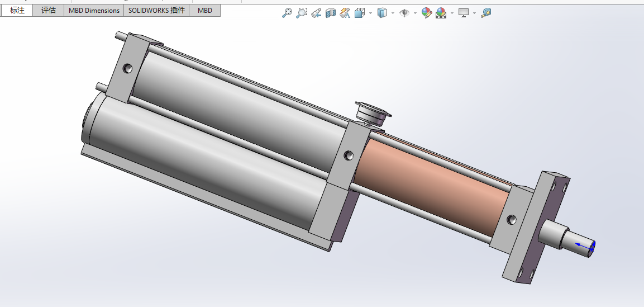Screen dimensions: 644x307
Task: Click the Apply Scene icon
Action: pyautogui.click(x=441, y=13)
